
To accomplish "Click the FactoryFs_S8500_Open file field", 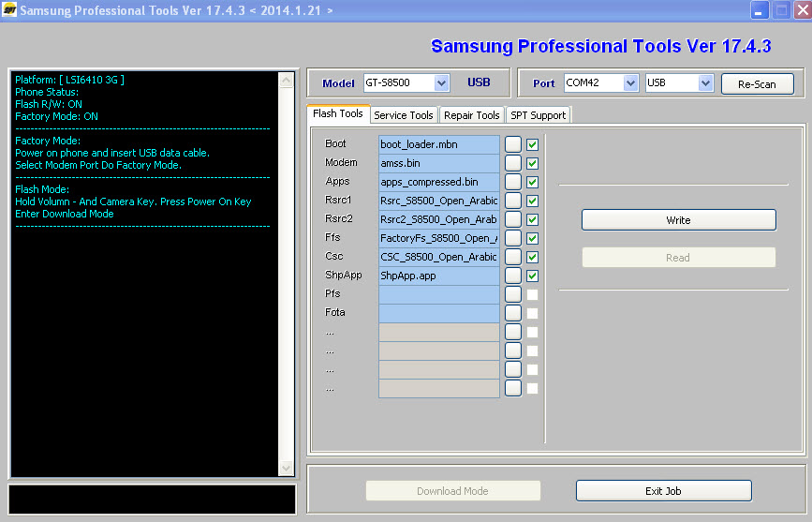I will (x=439, y=238).
